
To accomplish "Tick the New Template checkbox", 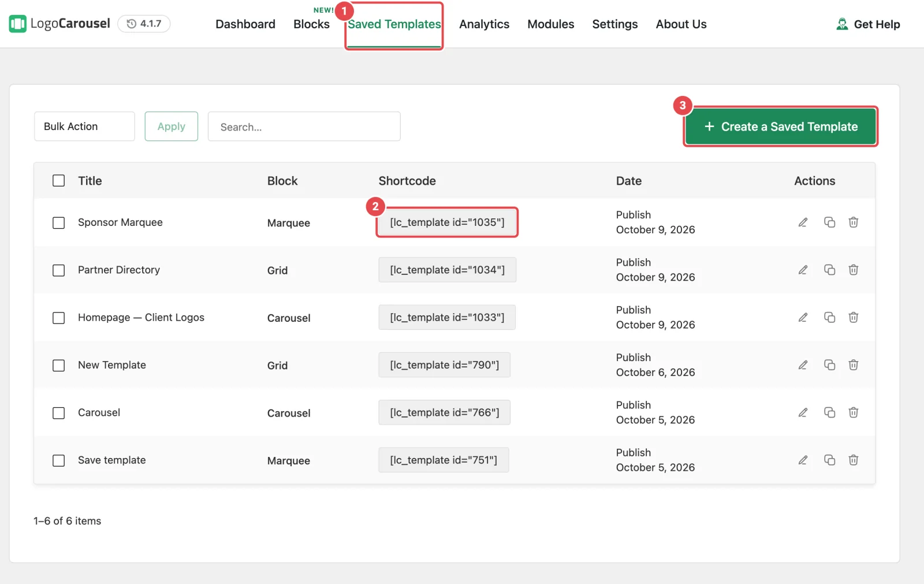I will pos(58,366).
